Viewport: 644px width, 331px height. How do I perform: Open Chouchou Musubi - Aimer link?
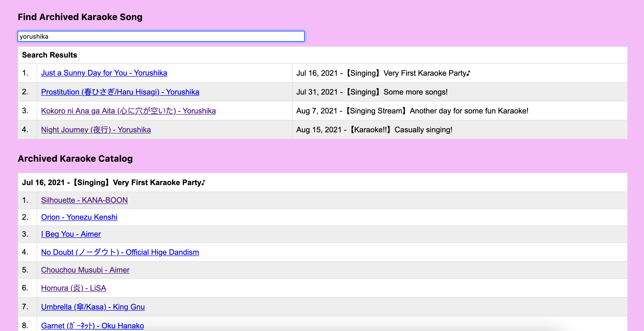point(85,270)
